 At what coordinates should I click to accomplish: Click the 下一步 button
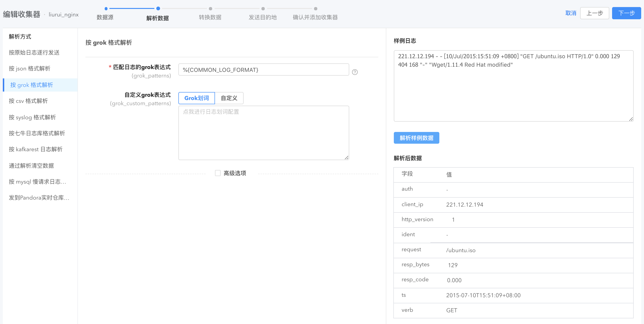click(626, 13)
